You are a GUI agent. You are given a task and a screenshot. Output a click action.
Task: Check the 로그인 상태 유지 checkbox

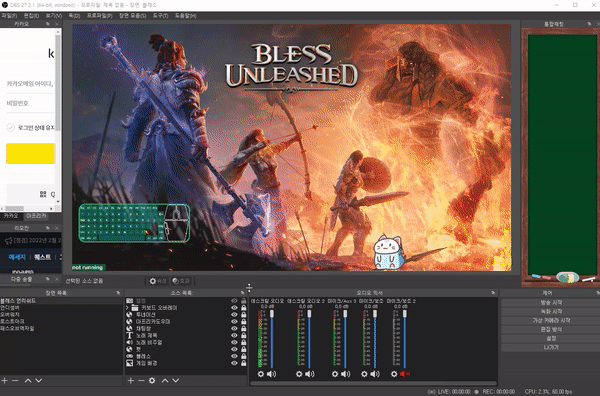click(11, 127)
